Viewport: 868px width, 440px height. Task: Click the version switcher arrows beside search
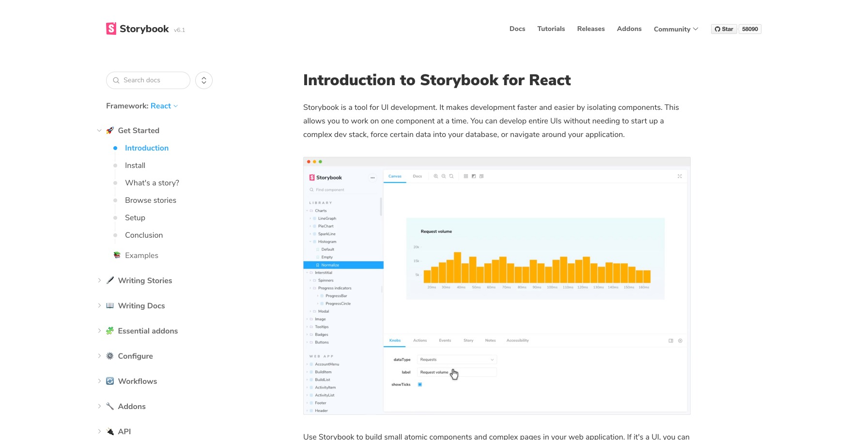(x=203, y=80)
